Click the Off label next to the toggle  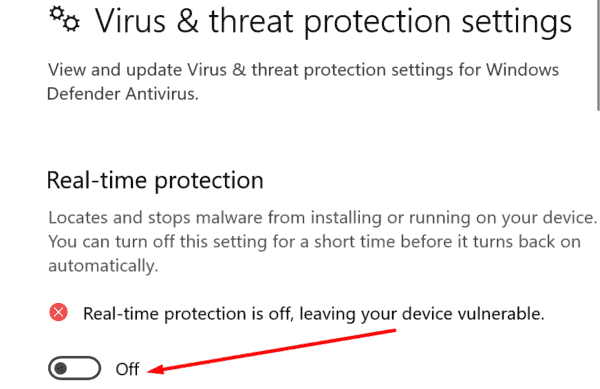click(x=127, y=369)
